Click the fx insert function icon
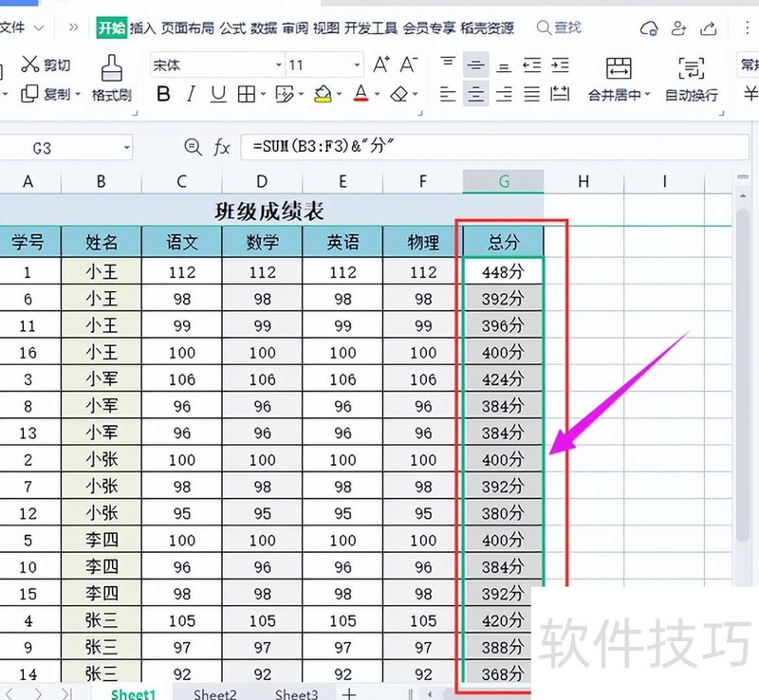The image size is (759, 700). [x=222, y=147]
